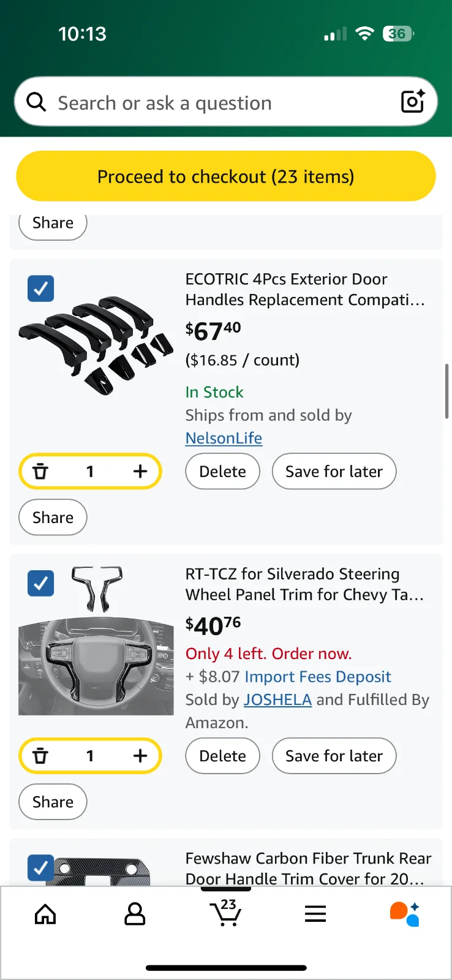Open the NelsonLife seller link

tap(224, 439)
